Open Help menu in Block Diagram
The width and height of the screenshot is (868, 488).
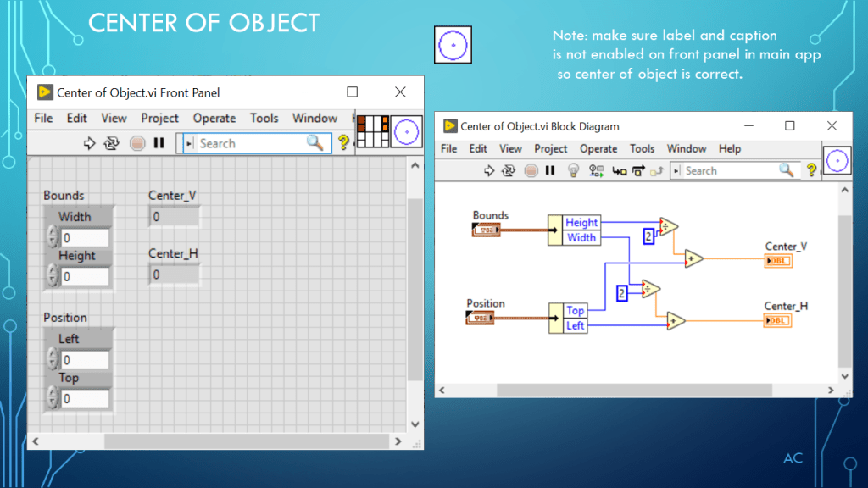click(x=729, y=148)
